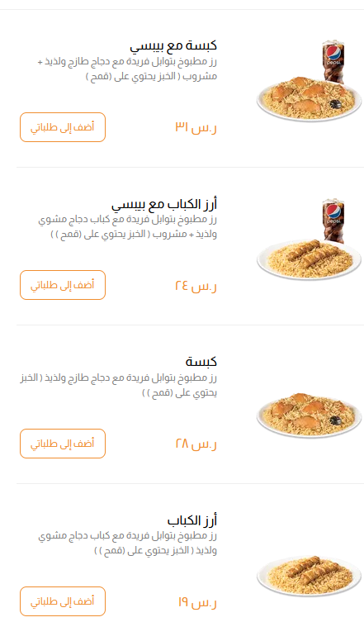Click the ١٩ ر.س price label

(x=197, y=602)
